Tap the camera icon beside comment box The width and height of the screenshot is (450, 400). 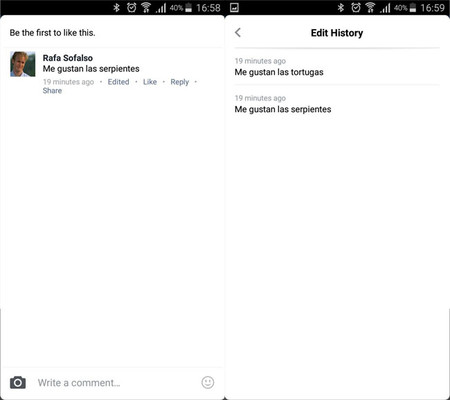point(18,383)
